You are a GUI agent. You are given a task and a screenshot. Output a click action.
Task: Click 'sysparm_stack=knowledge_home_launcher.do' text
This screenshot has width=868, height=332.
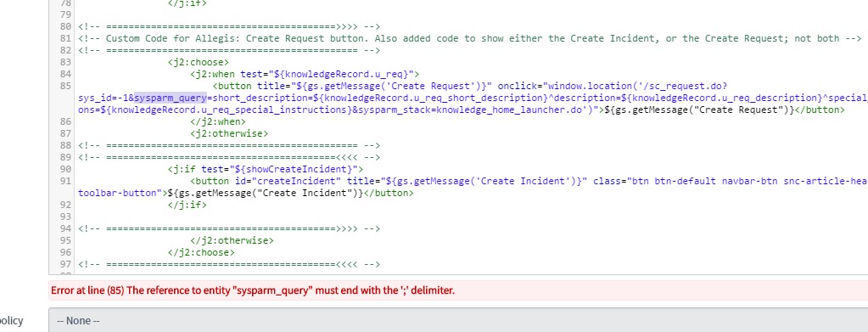pos(471,110)
